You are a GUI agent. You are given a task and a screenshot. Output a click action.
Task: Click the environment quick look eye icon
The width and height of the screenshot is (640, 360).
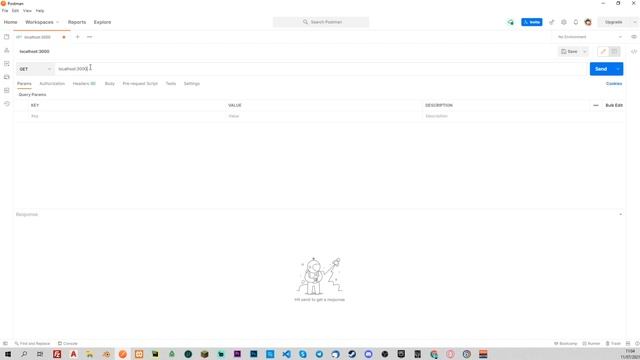point(634,37)
